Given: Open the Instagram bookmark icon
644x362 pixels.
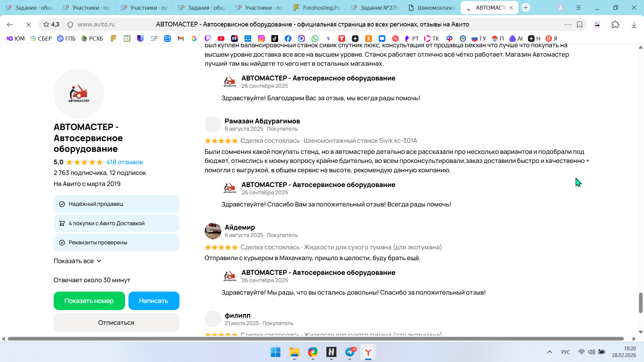Looking at the screenshot, I should (x=261, y=39).
